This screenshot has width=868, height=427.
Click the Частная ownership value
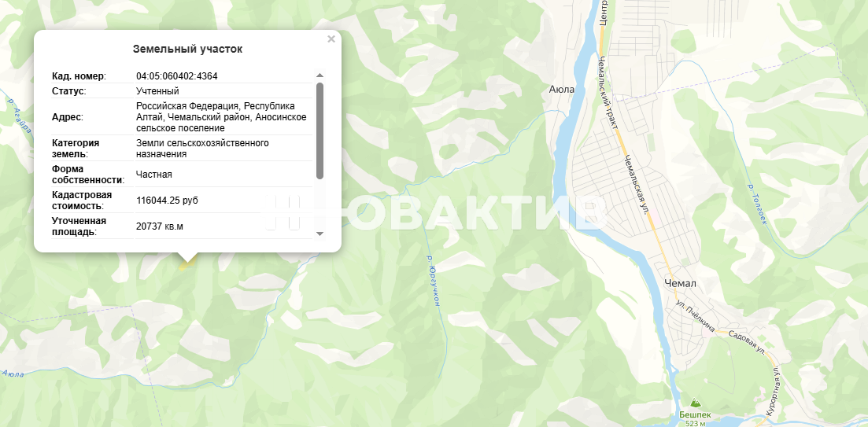click(153, 175)
